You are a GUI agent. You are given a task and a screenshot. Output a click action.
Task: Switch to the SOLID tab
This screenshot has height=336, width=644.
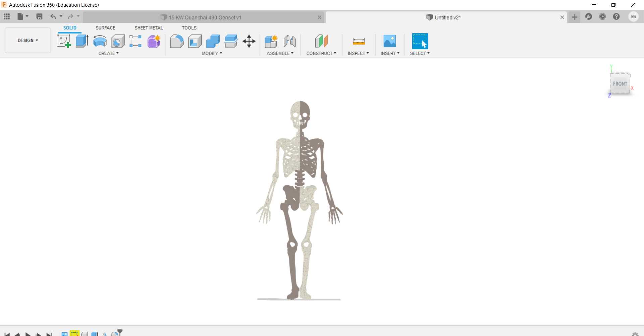70,28
